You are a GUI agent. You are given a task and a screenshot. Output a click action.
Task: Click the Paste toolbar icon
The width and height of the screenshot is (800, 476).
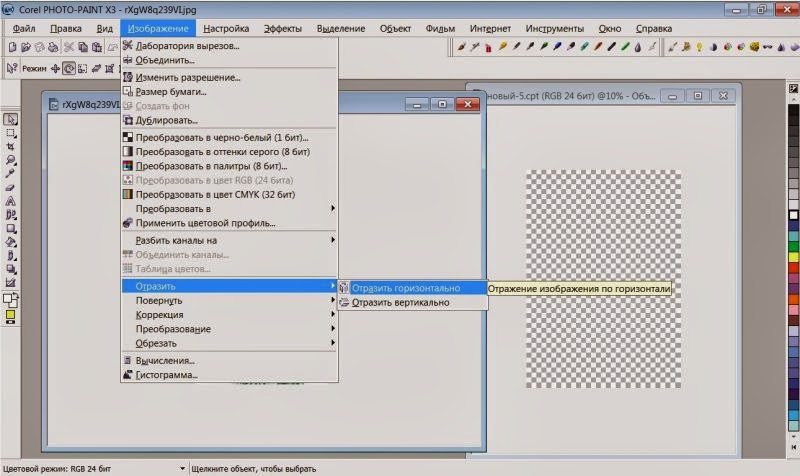pyautogui.click(x=96, y=47)
